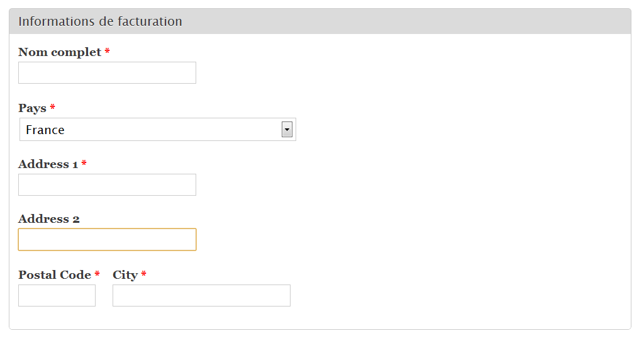Click the "Address 2" label text
This screenshot has height=338, width=644.
(x=49, y=219)
